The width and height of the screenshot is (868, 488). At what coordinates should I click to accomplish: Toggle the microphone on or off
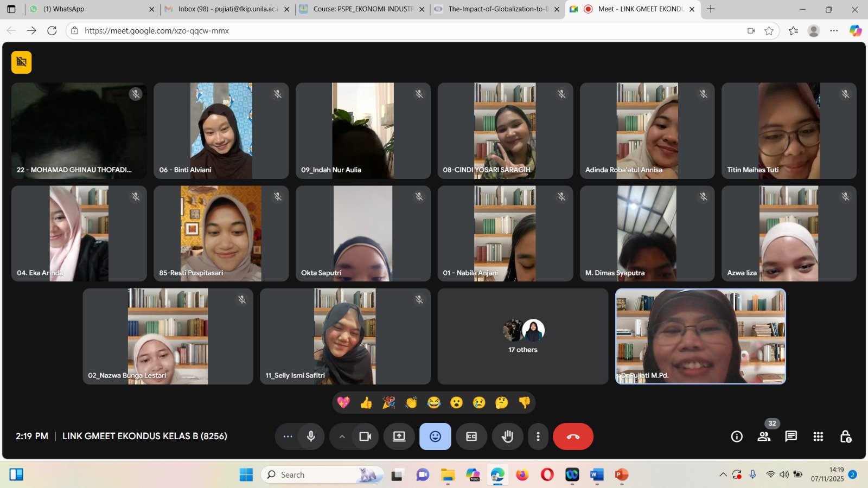coord(311,436)
